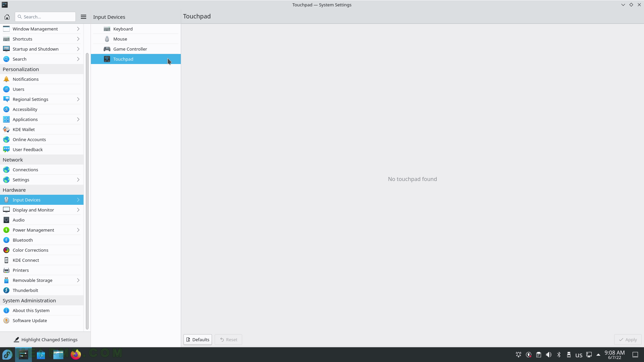644x362 pixels.
Task: Toggle Highlight Changed Settings
Action: 45,340
